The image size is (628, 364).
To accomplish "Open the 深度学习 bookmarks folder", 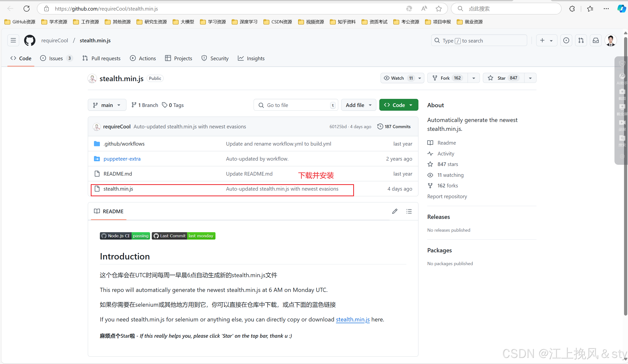I will (245, 22).
